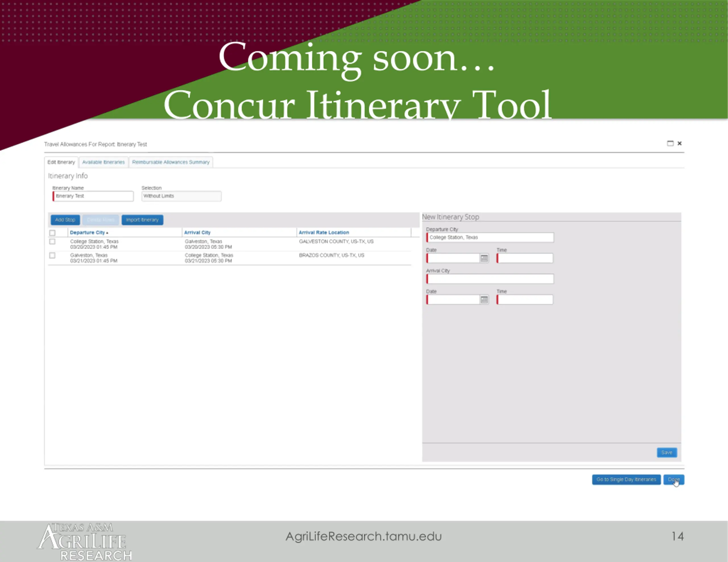Screen dimensions: 728x562
Task: Click the departure Time input field
Action: pos(525,258)
